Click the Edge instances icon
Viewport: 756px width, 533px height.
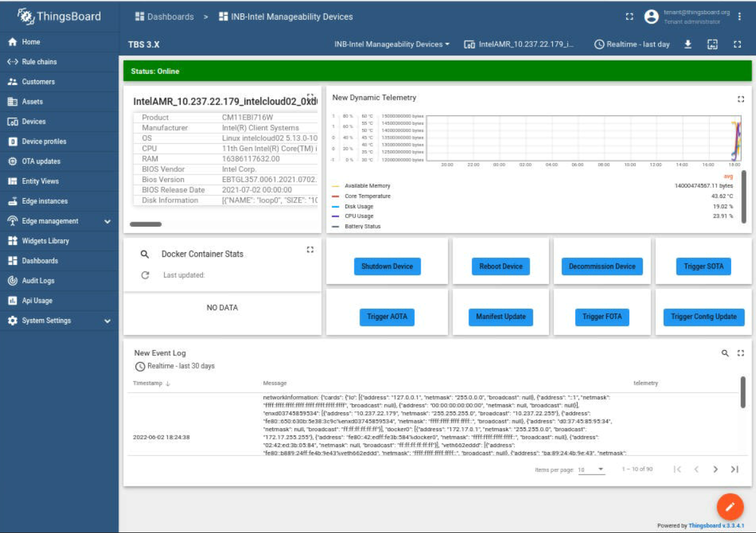[13, 201]
